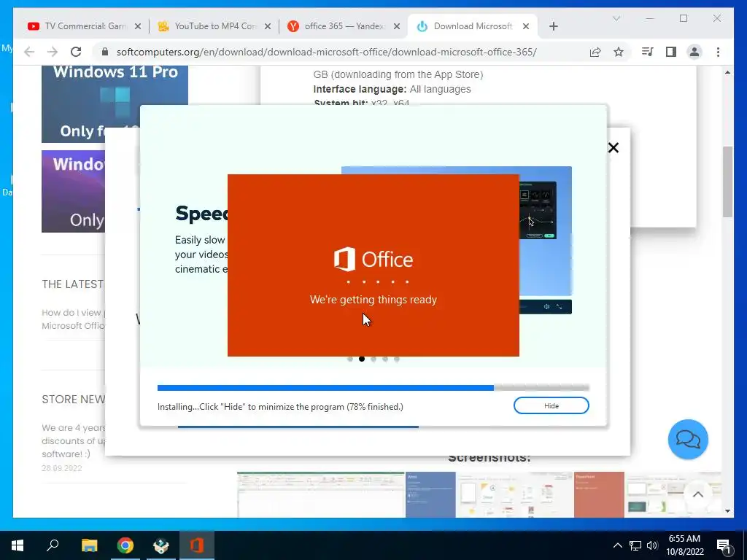
Task: Open the volume speaker tray icon
Action: click(x=652, y=545)
